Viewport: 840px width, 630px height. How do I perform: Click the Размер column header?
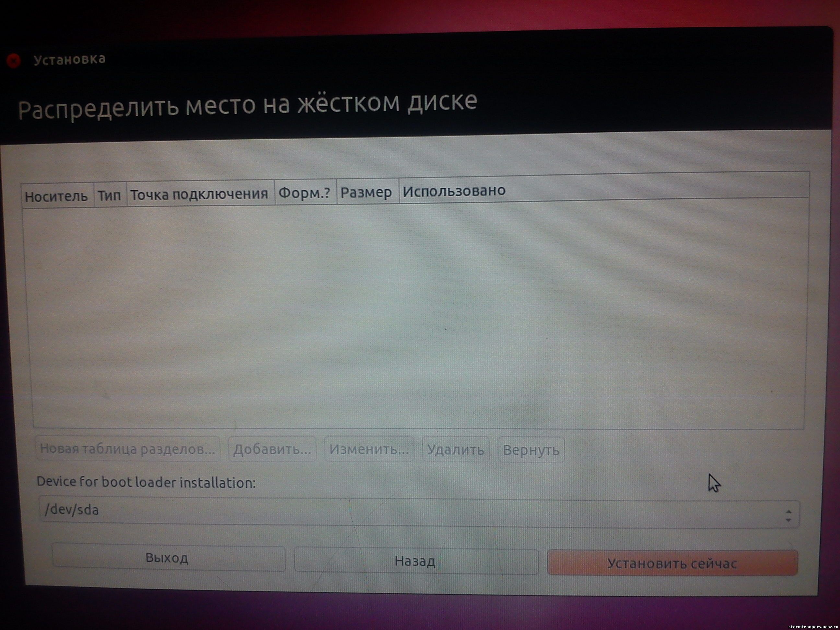pyautogui.click(x=367, y=192)
